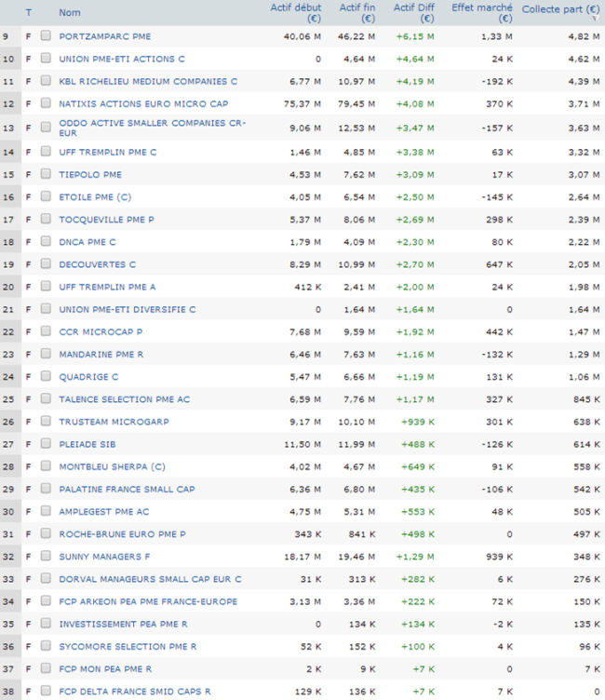Open SYCOMORE SELECTION PME R
Image resolution: width=605 pixels, height=700 pixels.
click(x=128, y=646)
